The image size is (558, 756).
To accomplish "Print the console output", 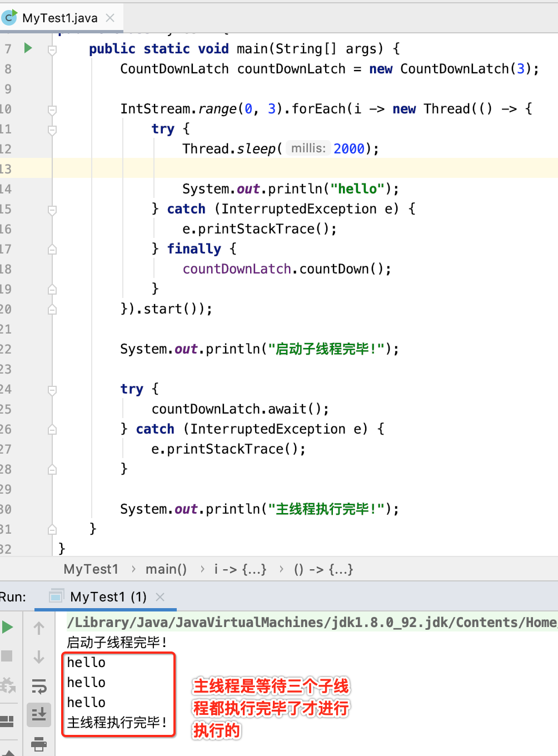I will click(x=39, y=745).
